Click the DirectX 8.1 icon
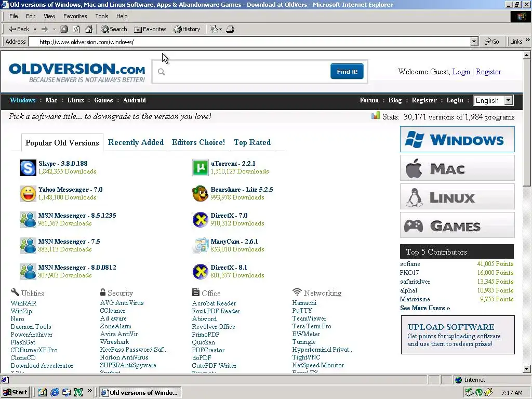 (x=200, y=271)
